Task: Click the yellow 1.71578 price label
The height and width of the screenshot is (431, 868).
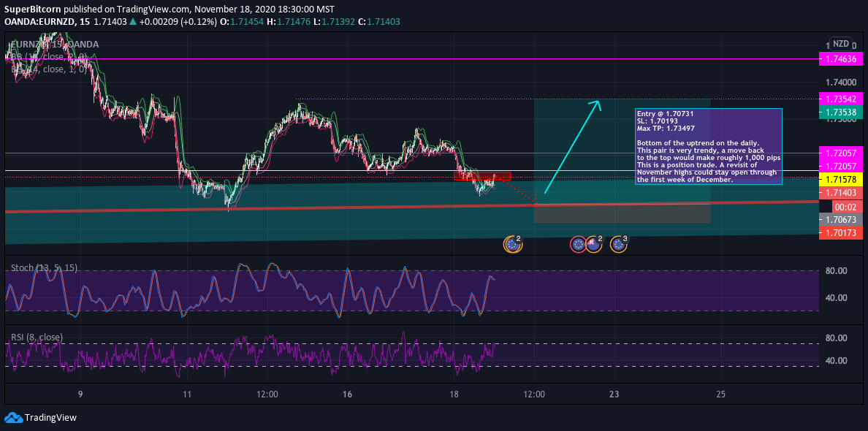Action: (840, 180)
